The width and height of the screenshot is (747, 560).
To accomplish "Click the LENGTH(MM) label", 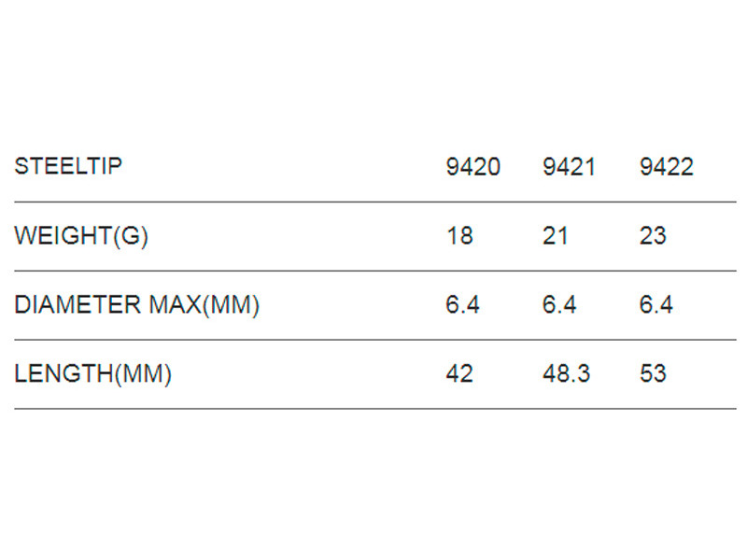I will (92, 374).
